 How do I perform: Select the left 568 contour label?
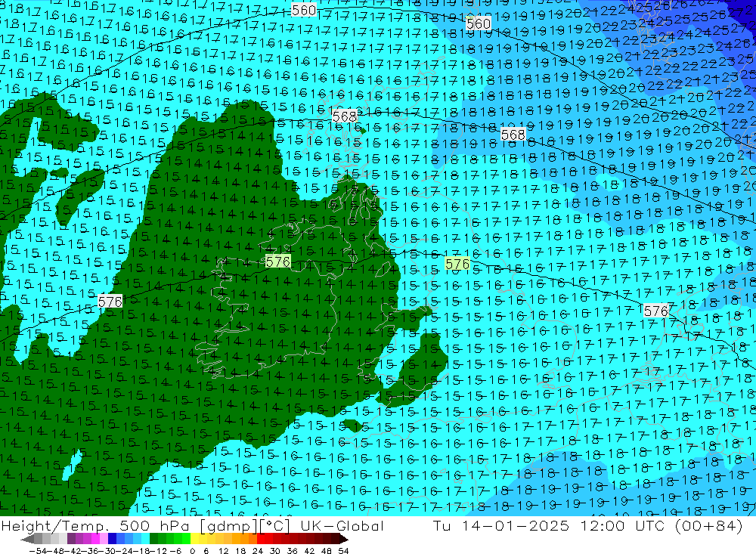345,116
